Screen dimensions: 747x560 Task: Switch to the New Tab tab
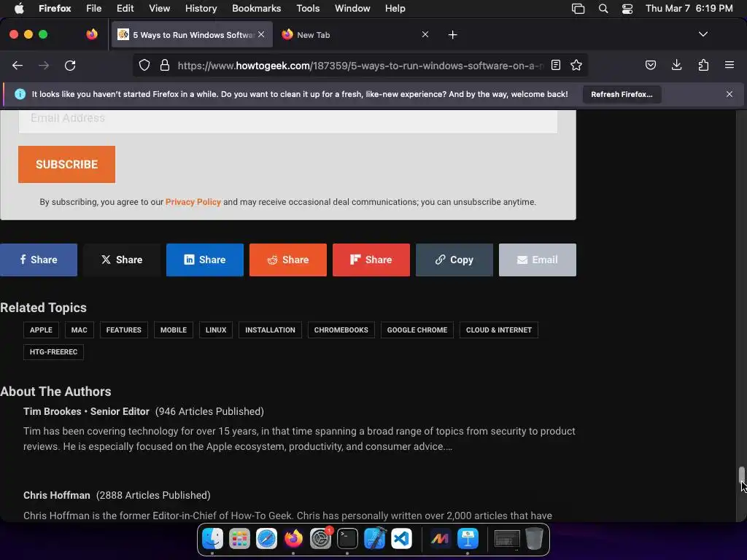tap(355, 35)
